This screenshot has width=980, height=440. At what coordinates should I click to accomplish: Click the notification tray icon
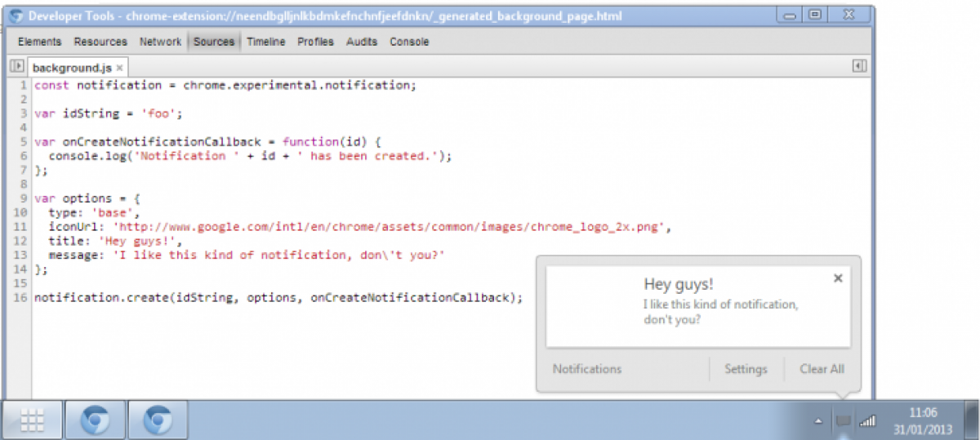(843, 421)
